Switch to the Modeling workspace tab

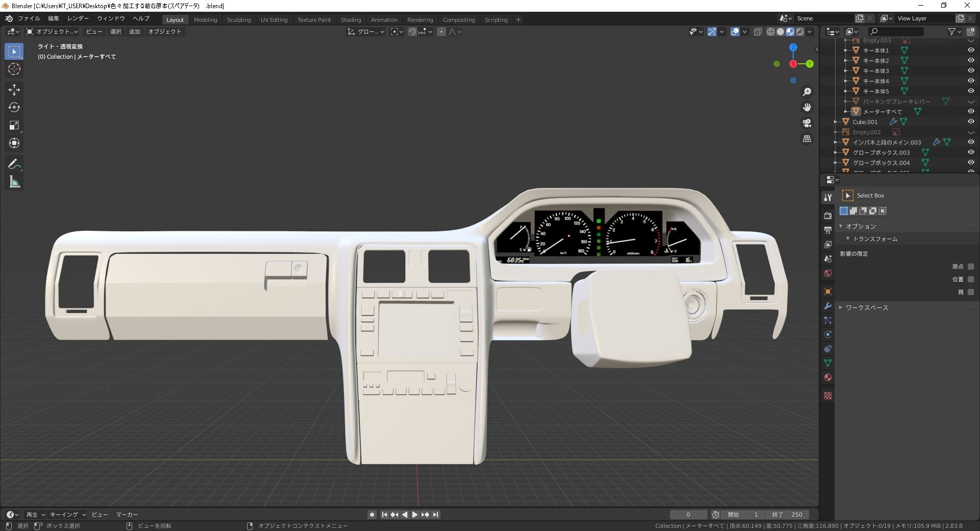tap(205, 19)
